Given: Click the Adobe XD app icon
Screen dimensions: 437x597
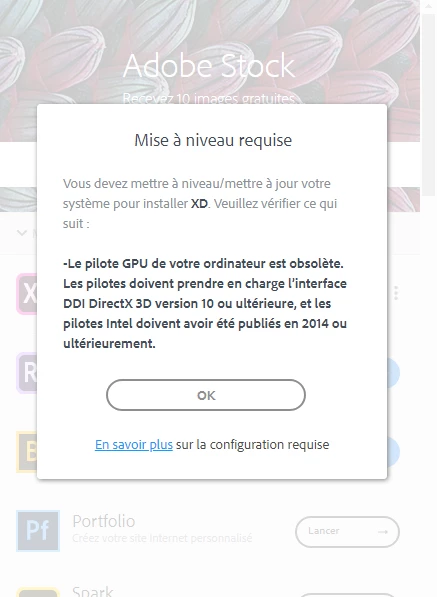Looking at the screenshot, I should click(27, 294).
